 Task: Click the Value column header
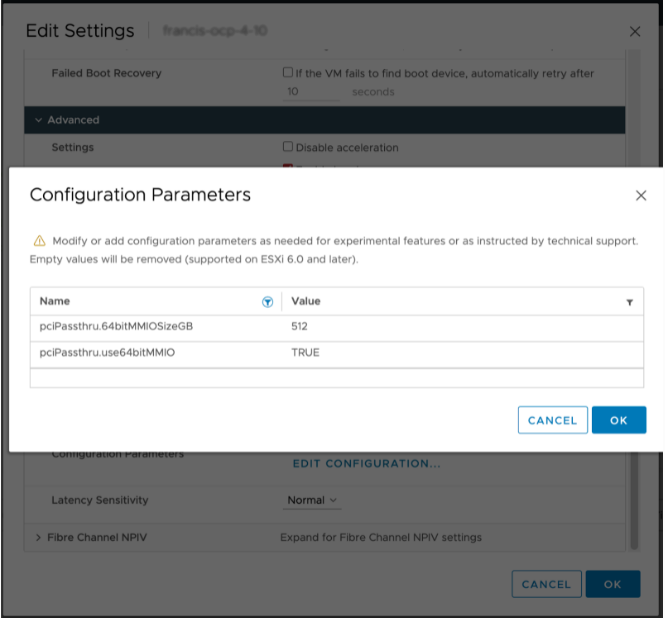coord(305,301)
